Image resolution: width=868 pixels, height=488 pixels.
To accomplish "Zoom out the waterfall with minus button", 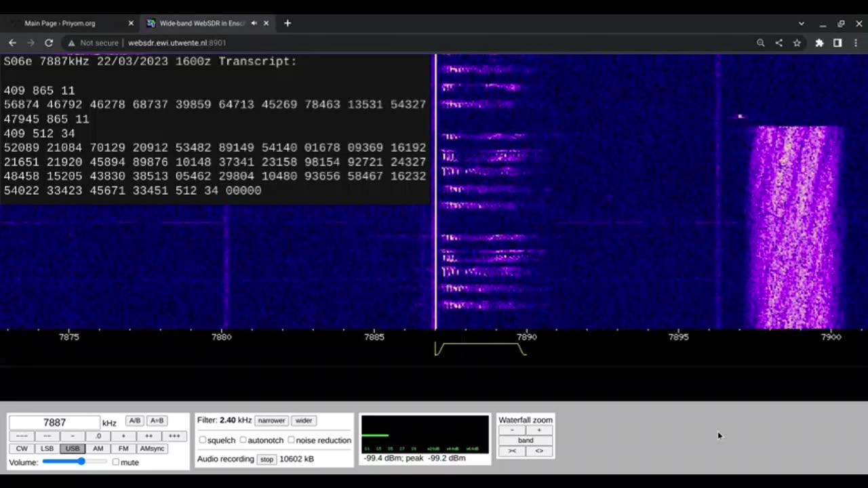I will [512, 430].
